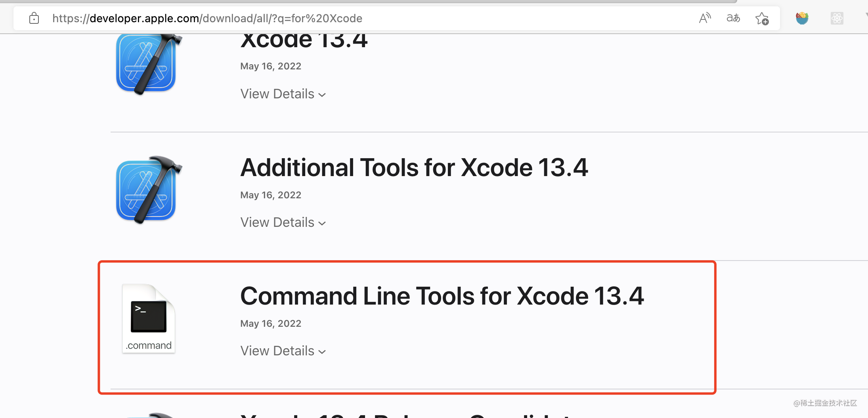Click the Xcode 13.4 title
The image size is (868, 418).
(x=304, y=40)
